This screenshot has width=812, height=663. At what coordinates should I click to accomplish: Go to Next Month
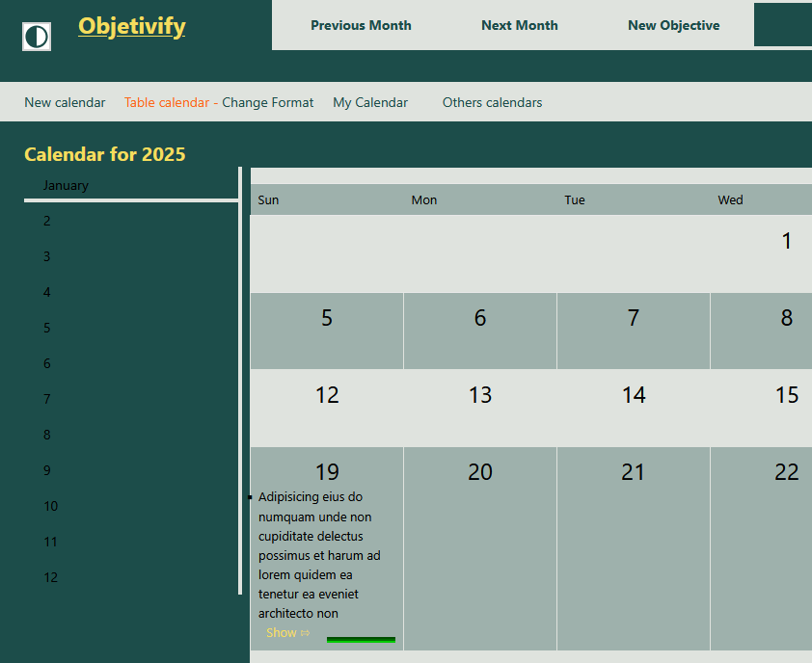(x=520, y=25)
